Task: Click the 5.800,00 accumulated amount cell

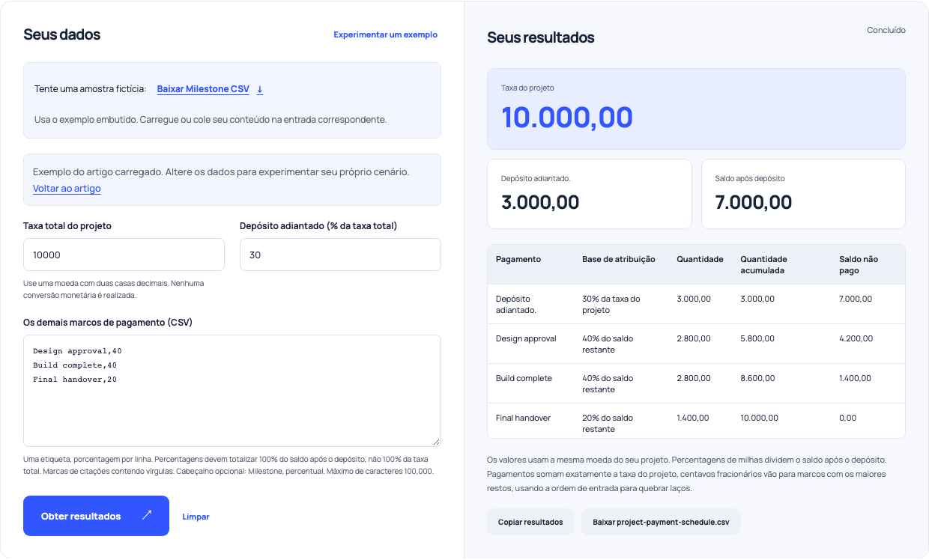Action: click(x=757, y=338)
